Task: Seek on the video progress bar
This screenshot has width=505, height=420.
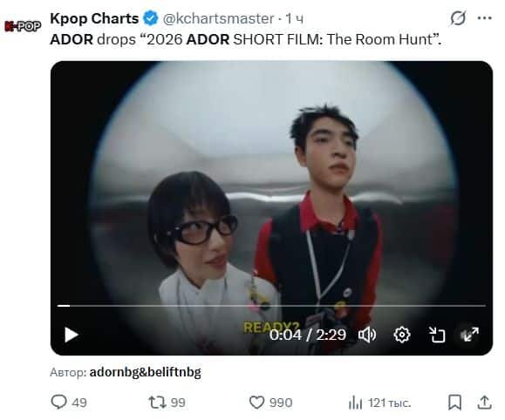Action: tap(271, 306)
